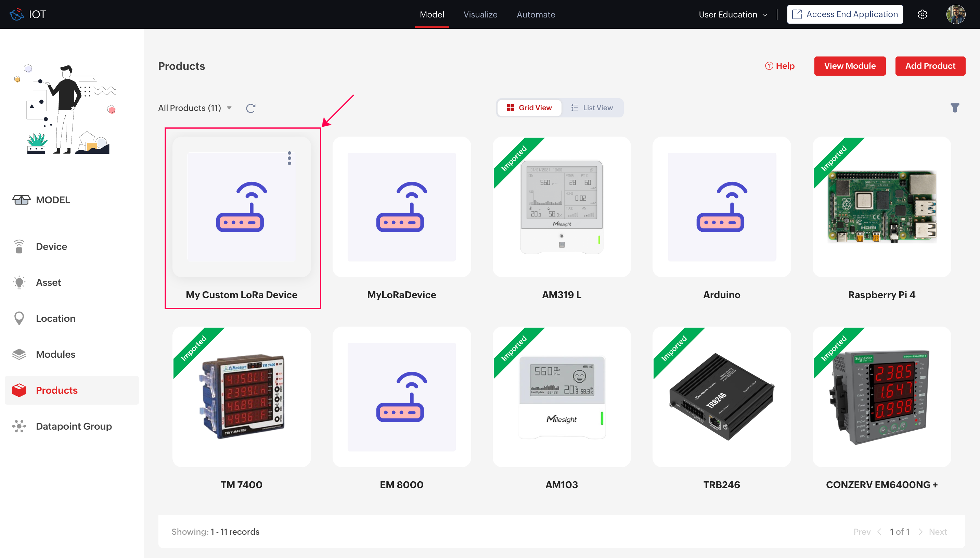This screenshot has height=558, width=980.
Task: Switch to List View
Action: (x=592, y=108)
